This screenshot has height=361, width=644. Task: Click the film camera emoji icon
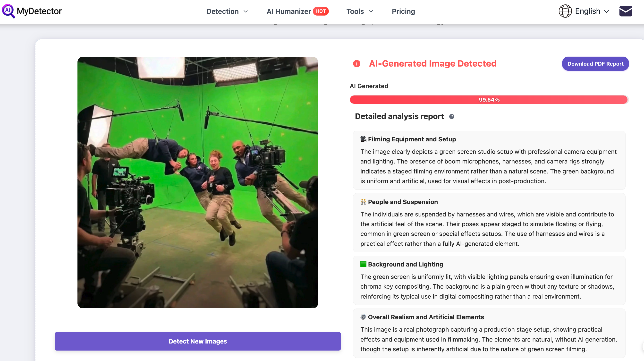(363, 139)
